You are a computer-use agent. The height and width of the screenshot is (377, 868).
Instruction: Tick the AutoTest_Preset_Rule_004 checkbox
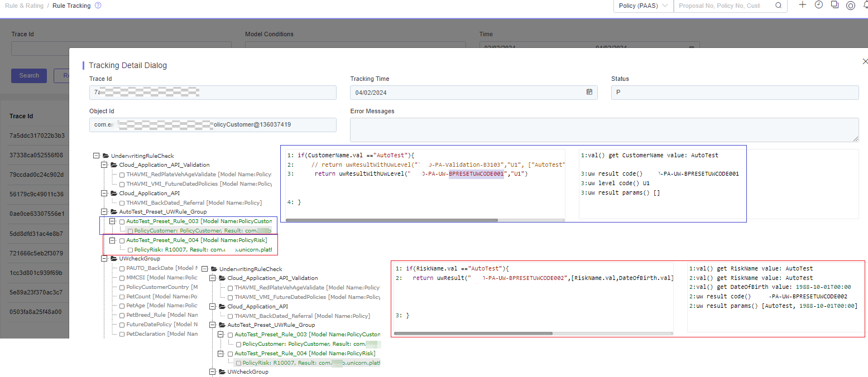(122, 240)
